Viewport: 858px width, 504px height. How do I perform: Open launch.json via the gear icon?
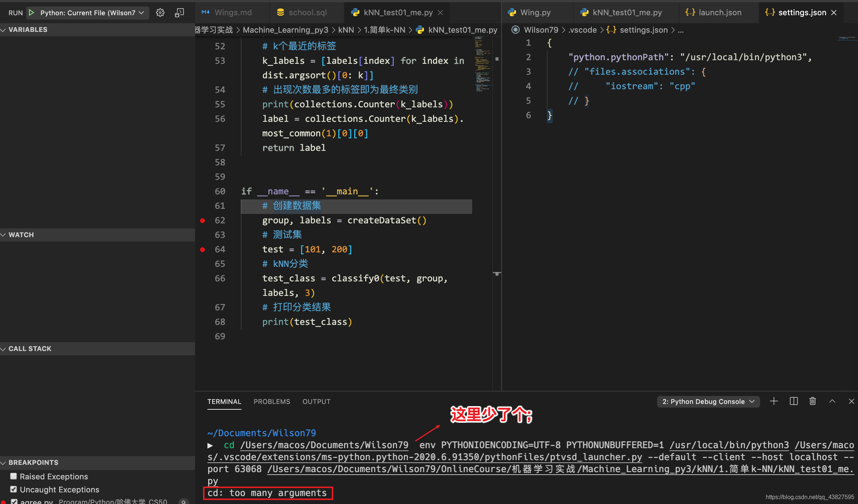(x=160, y=13)
